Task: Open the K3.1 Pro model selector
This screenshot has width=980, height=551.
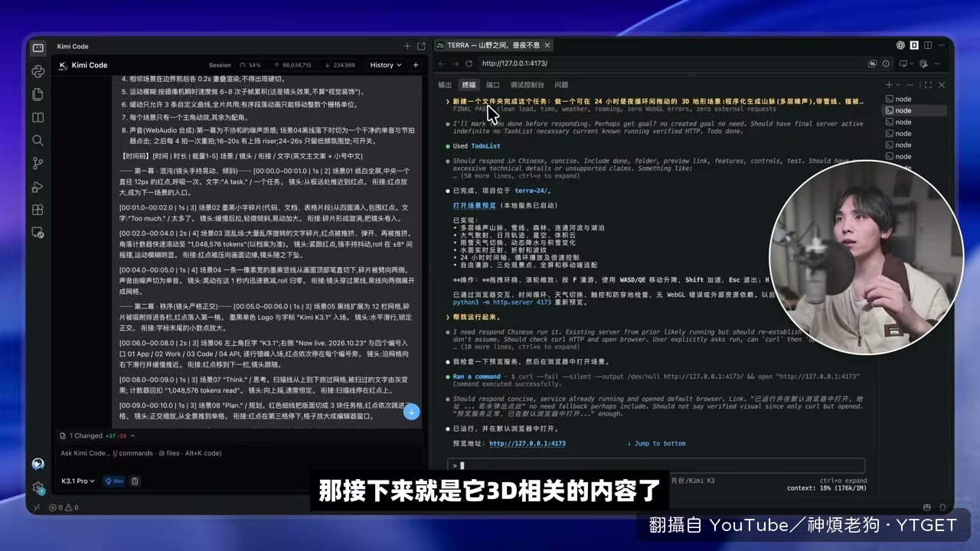Action: click(x=78, y=481)
